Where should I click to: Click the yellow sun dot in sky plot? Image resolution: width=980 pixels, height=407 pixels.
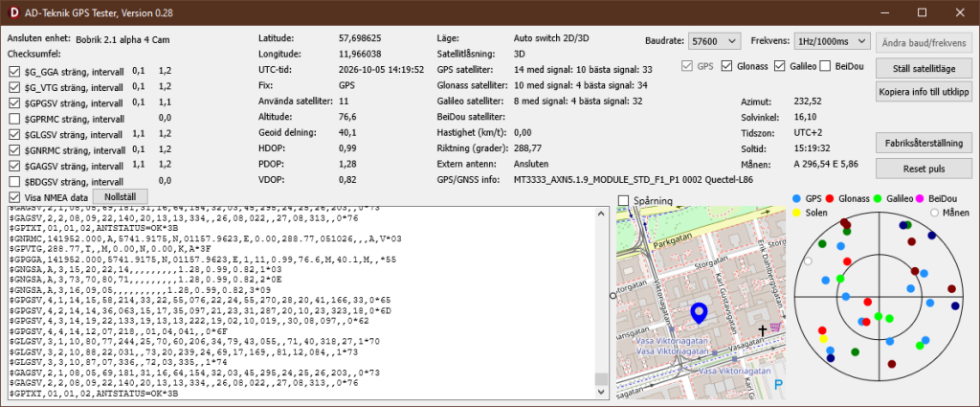824,339
